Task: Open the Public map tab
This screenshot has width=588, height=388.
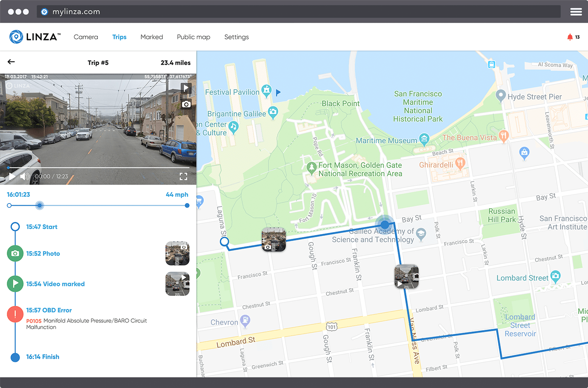Action: (193, 37)
